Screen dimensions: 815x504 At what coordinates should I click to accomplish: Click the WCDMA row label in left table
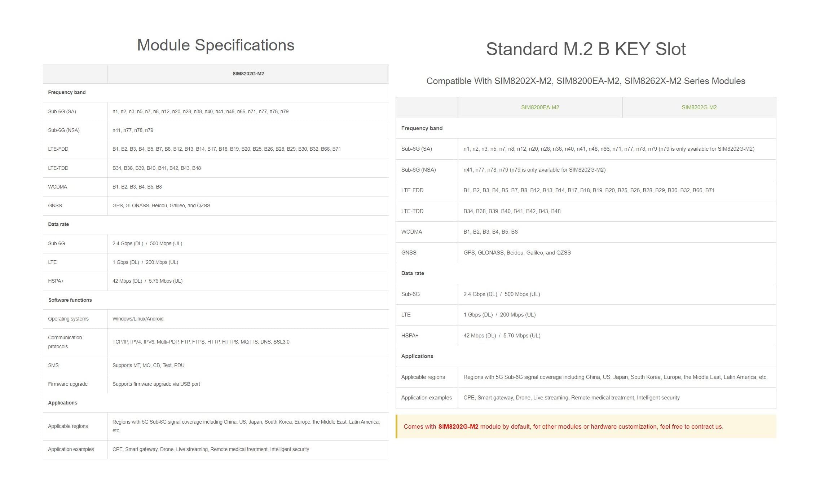pos(58,187)
